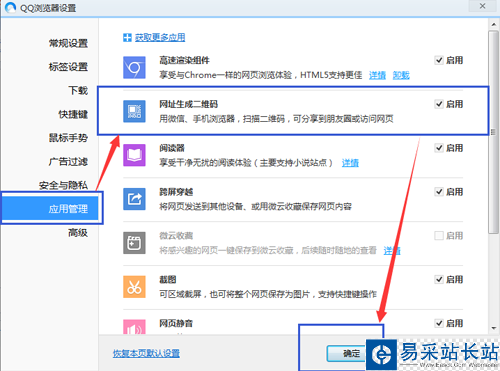
Task: Click the description starting 将网页发送到其他设备
Action: 255,207
